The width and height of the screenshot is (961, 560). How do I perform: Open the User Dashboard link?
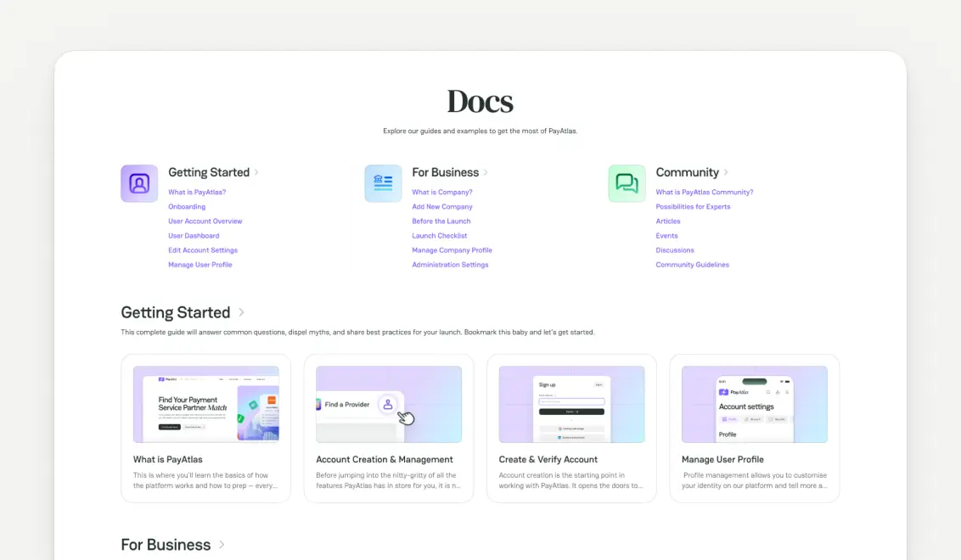pos(194,235)
